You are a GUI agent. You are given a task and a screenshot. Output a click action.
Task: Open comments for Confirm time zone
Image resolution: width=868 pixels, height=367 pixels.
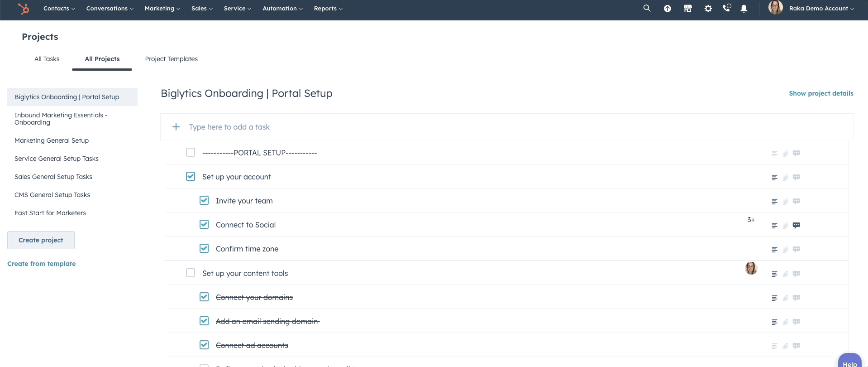tap(796, 249)
